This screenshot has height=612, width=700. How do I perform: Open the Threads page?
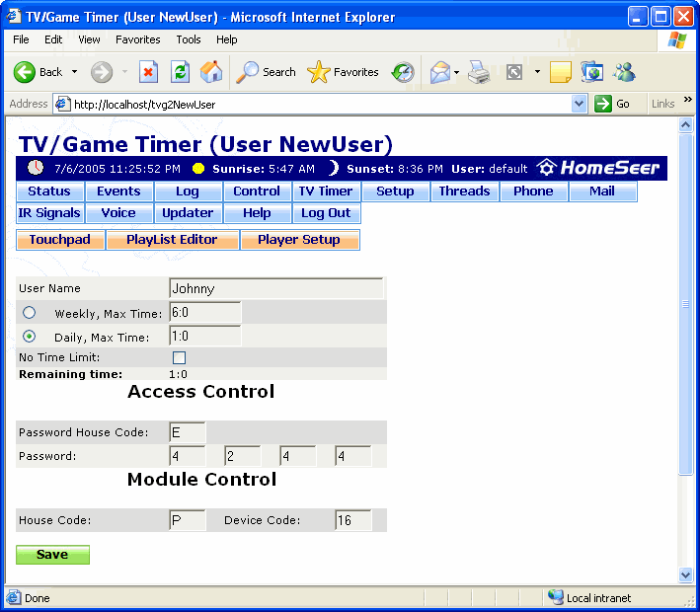[464, 191]
